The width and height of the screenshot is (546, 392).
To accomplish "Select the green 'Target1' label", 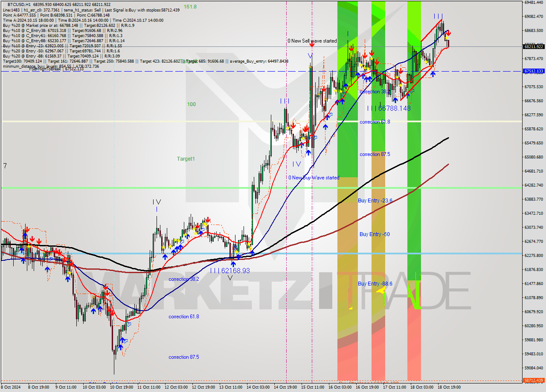I will tap(186, 159).
